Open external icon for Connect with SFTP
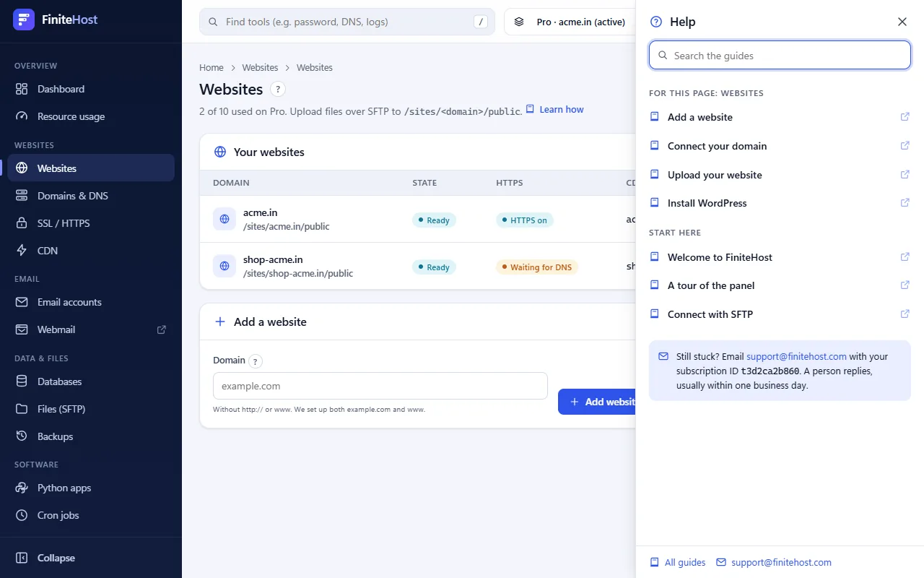924x578 pixels. coord(905,314)
